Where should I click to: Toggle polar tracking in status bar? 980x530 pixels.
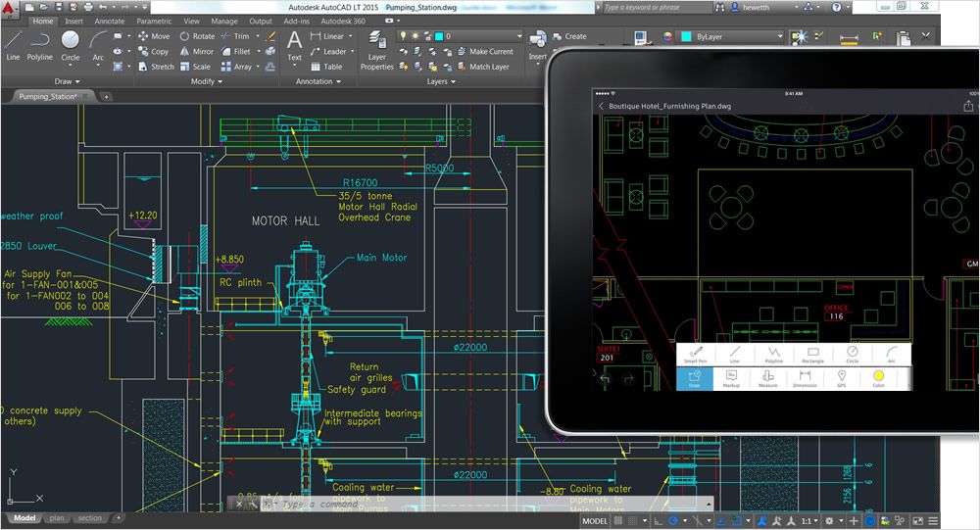673,520
